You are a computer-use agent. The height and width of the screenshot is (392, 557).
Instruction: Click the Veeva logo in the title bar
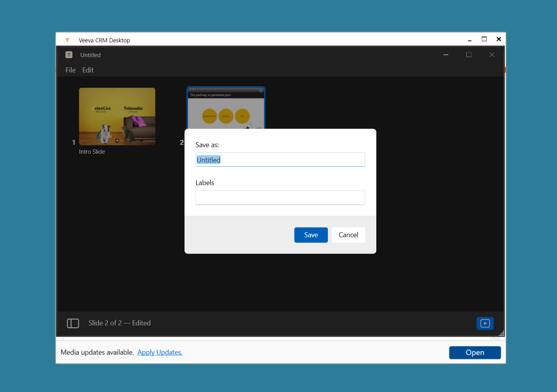tap(68, 40)
